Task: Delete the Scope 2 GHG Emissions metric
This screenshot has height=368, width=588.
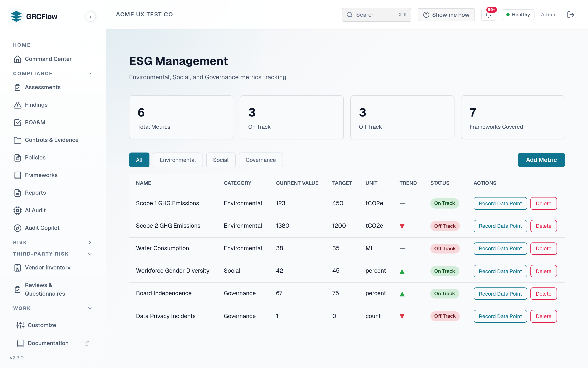Action: click(x=543, y=226)
